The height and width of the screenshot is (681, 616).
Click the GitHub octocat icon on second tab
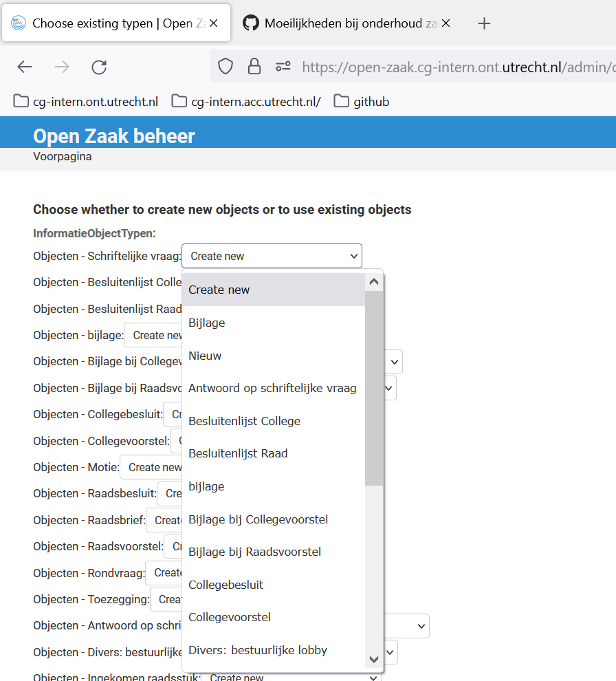pyautogui.click(x=250, y=23)
